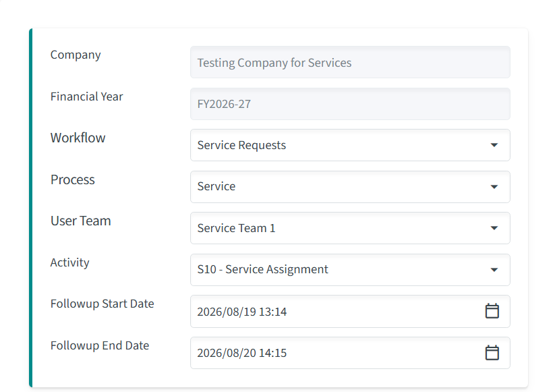Select the 'Service' process value text

216,186
